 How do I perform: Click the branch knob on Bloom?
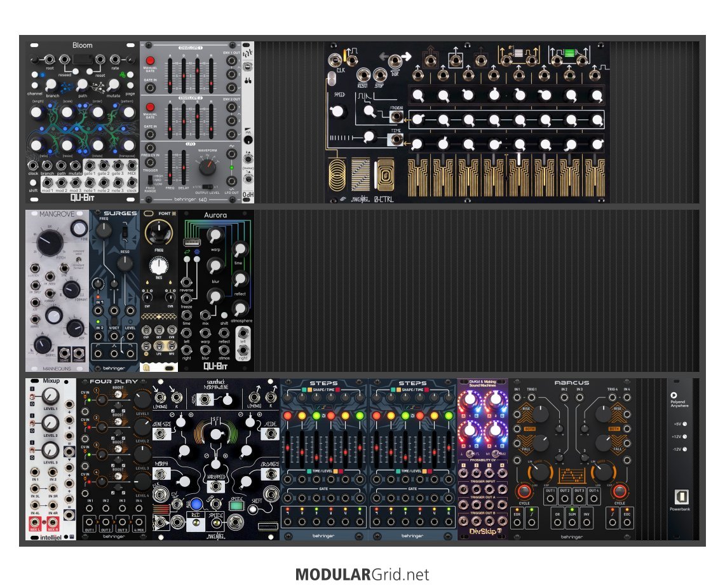pyautogui.click(x=50, y=85)
